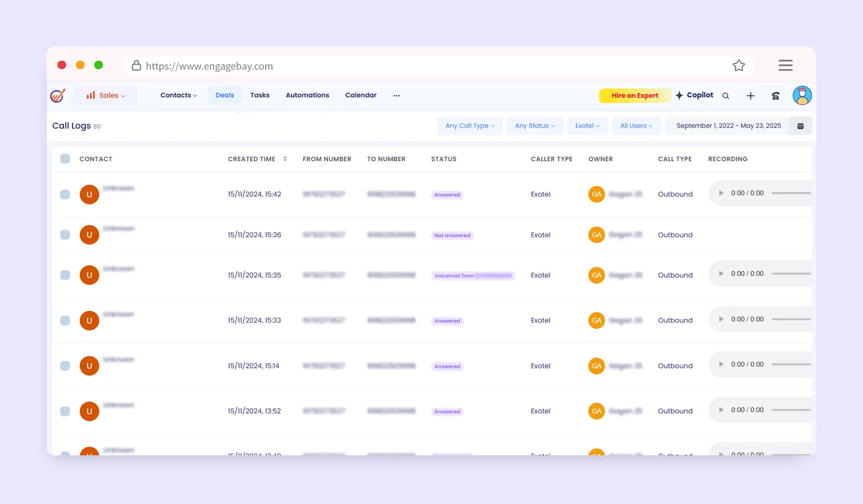Screen dimensions: 863x504
Task: Play recording for the 15:42 call
Action: click(721, 193)
